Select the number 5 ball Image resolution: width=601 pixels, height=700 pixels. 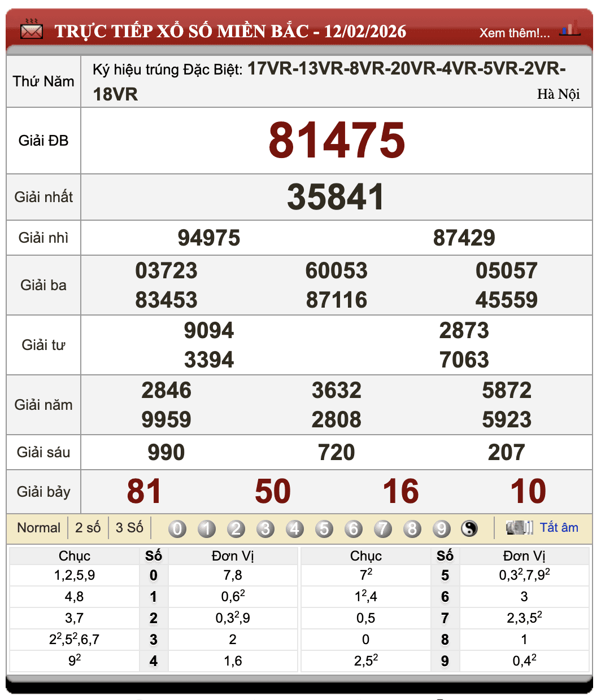point(324,528)
